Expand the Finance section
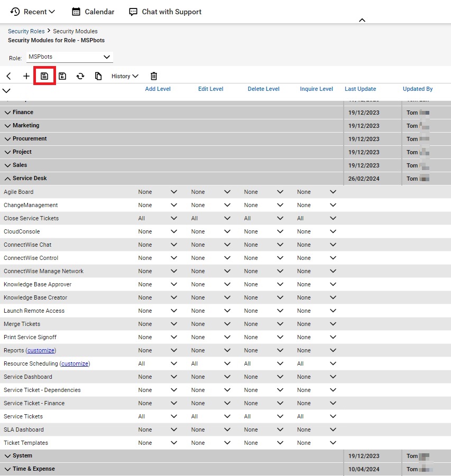 coord(7,113)
